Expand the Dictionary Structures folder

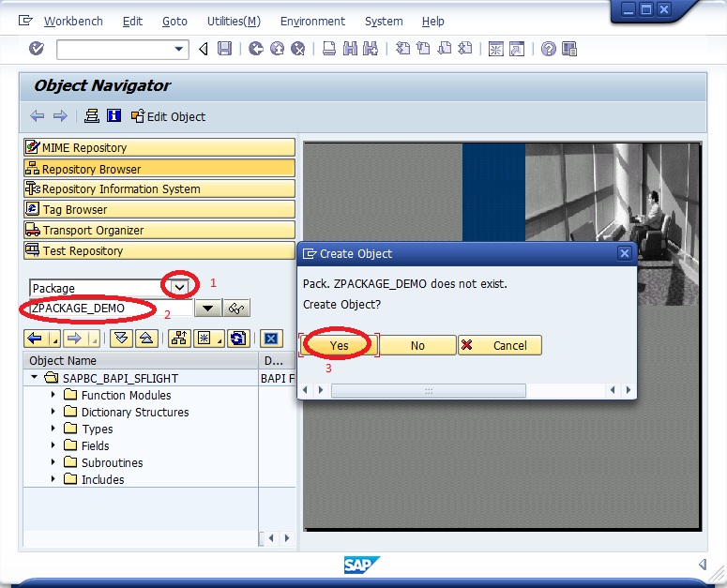(x=53, y=412)
